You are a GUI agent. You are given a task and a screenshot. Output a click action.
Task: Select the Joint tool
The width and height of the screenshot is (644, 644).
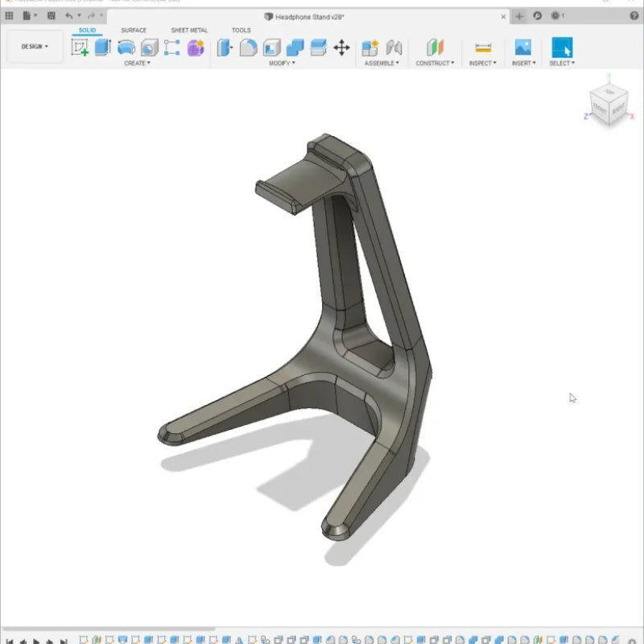pyautogui.click(x=394, y=47)
